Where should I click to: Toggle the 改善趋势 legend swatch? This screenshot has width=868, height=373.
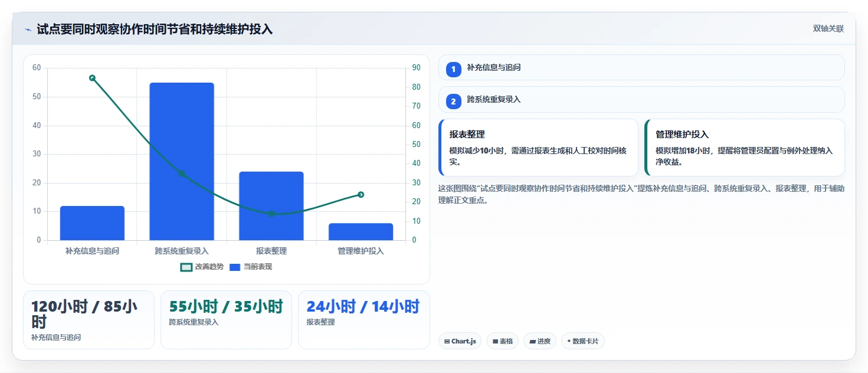point(186,267)
